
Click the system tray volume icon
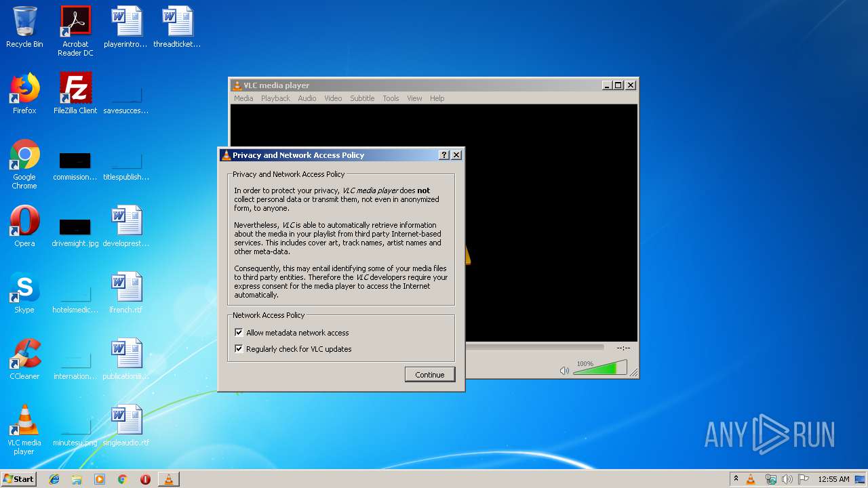click(x=787, y=479)
